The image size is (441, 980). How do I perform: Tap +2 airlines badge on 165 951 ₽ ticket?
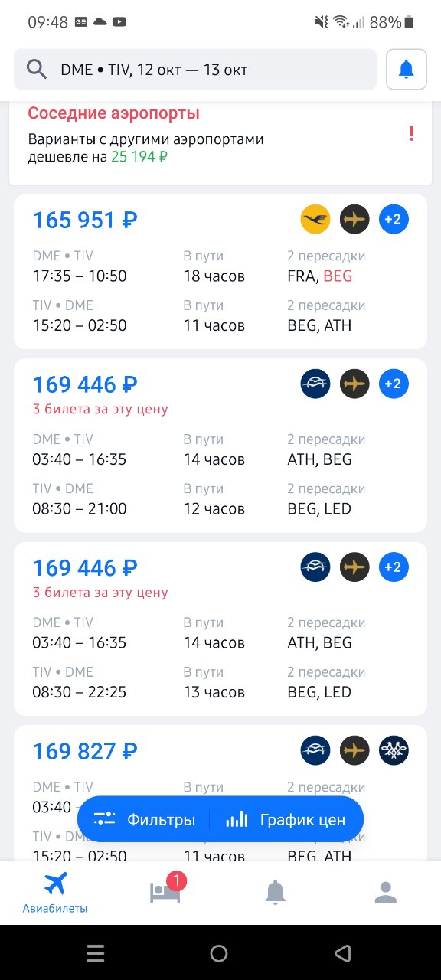pos(394,220)
